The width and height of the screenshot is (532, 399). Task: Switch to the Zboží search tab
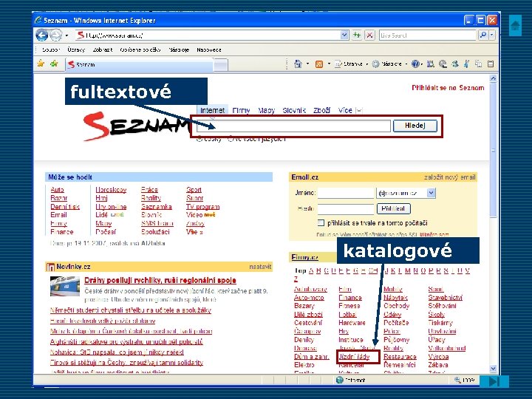pyautogui.click(x=321, y=110)
